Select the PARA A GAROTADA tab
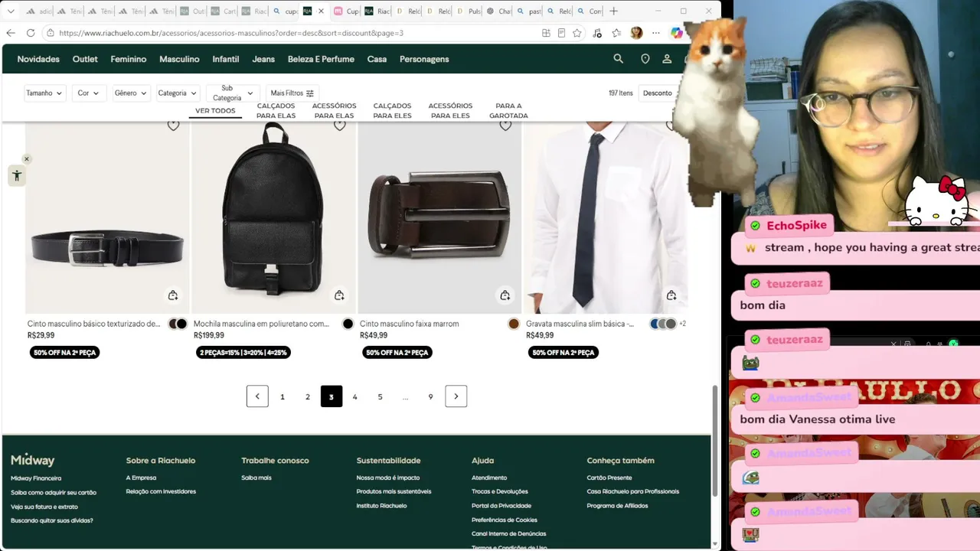Viewport: 980px width, 551px height. click(508, 111)
